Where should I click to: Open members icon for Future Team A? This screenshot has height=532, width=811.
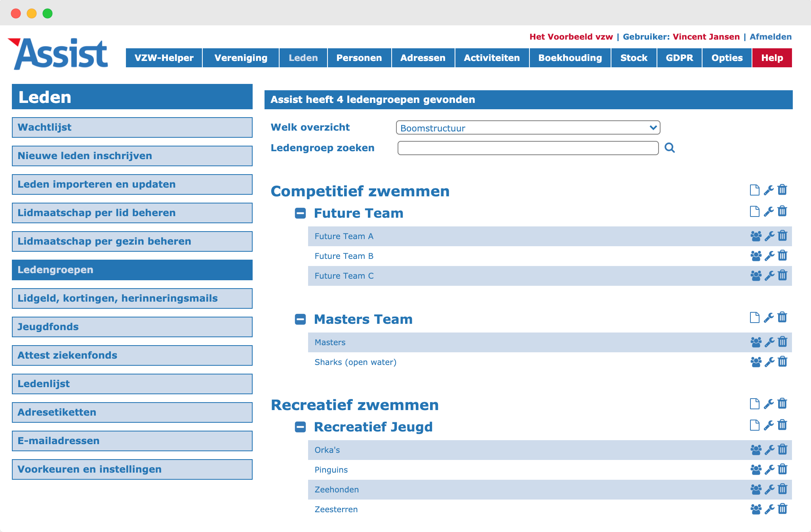click(756, 236)
